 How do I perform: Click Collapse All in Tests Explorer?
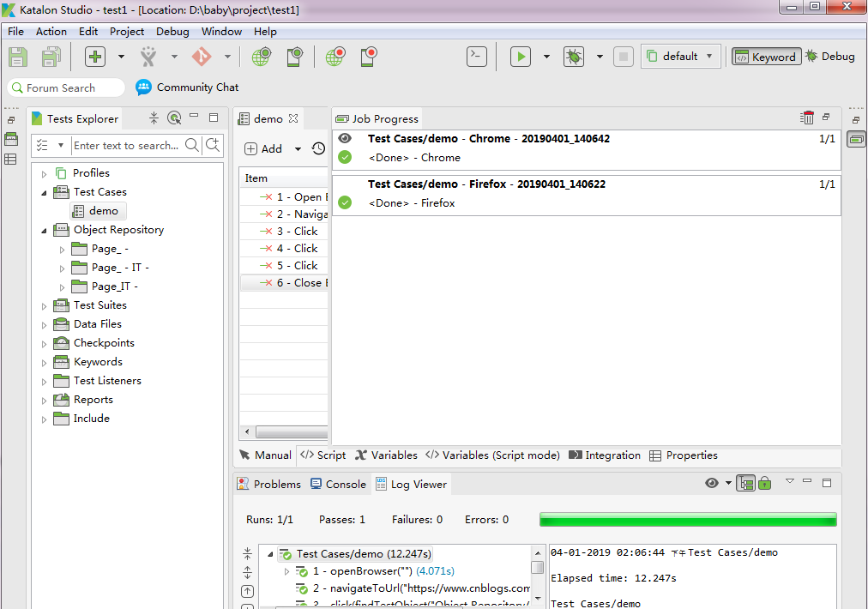(154, 118)
